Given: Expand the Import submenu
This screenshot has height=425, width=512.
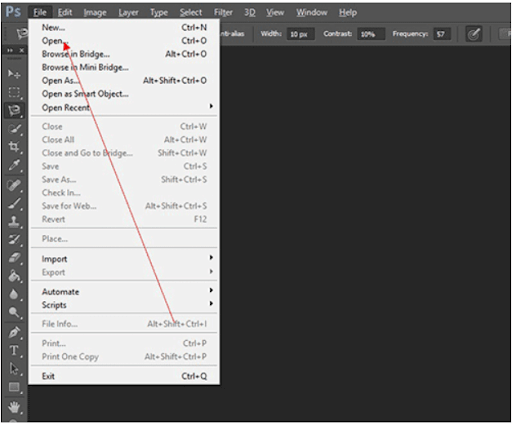Looking at the screenshot, I should [124, 259].
